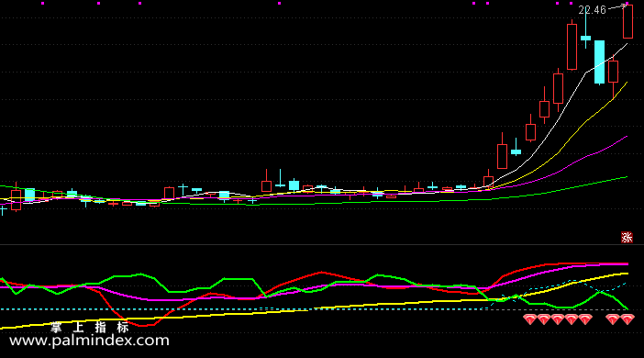Image resolution: width=644 pixels, height=358 pixels.
Task: Click the first magenta marker on top edge
Action: [x=43, y=4]
